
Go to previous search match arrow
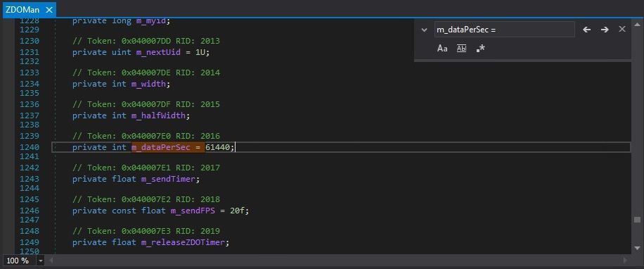[587, 30]
